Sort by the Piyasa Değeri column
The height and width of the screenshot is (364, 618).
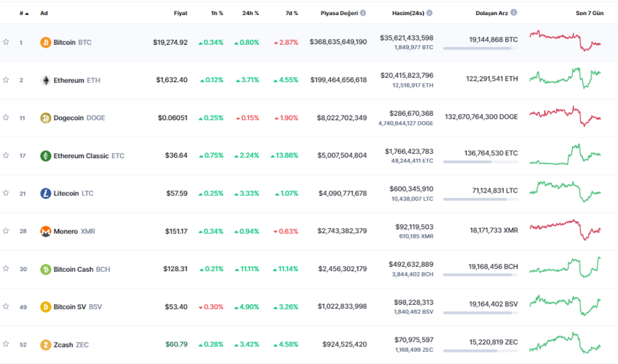tap(339, 13)
